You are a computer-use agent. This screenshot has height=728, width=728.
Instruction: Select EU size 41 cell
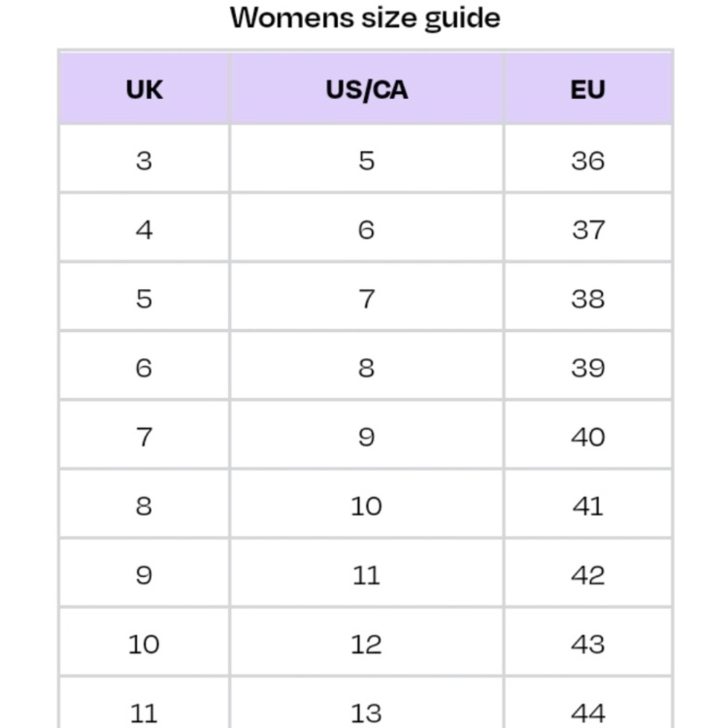[587, 505]
